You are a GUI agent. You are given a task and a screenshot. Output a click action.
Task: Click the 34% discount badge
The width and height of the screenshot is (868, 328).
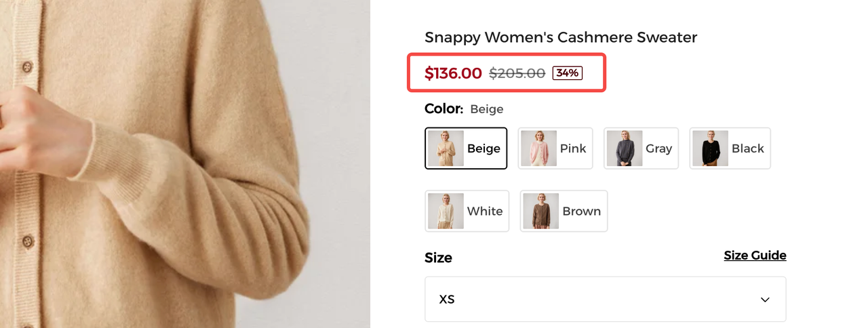coord(568,73)
